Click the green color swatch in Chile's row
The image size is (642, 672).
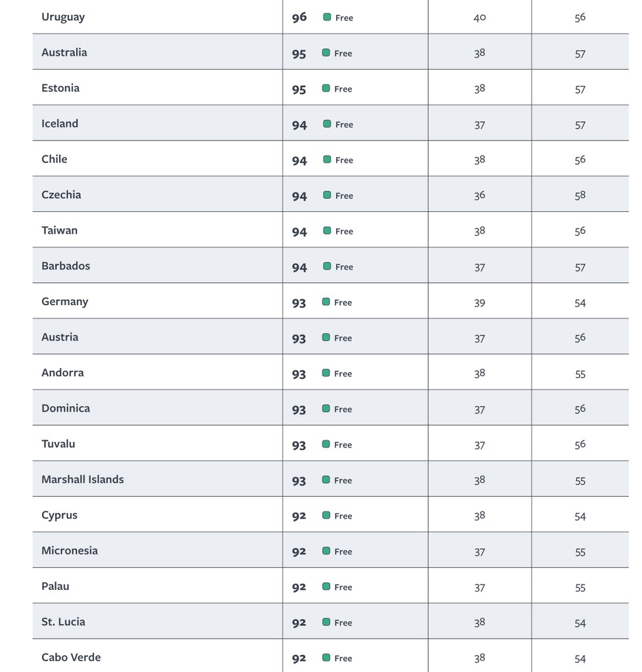pyautogui.click(x=327, y=159)
